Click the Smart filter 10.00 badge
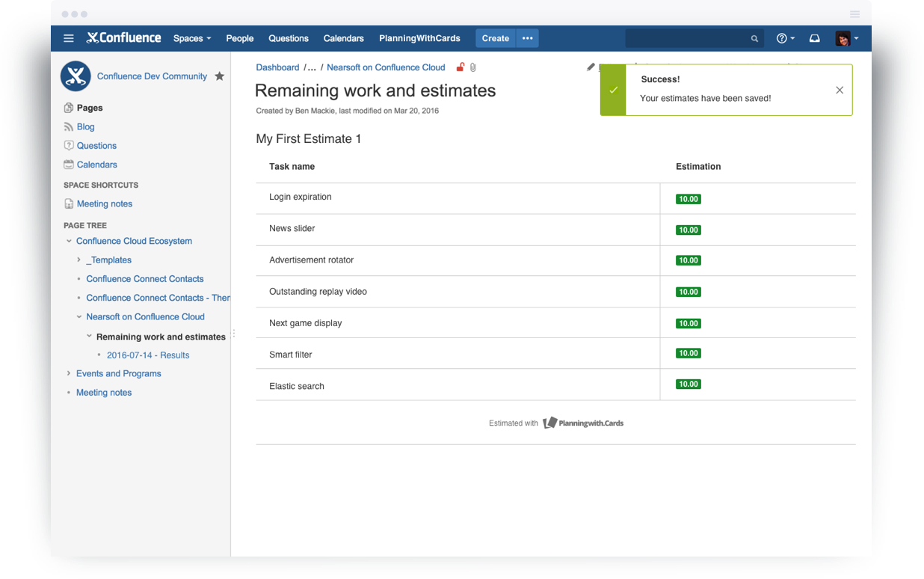Screen dimensions: 924x579 (x=688, y=353)
